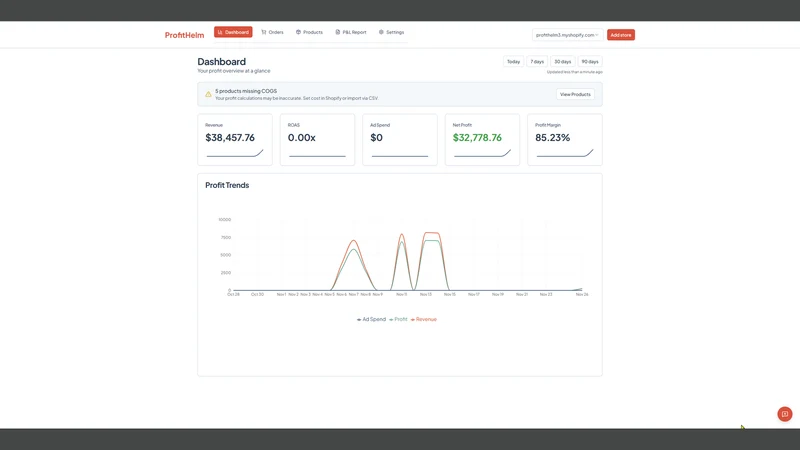
Task: Switch to the P&L Report tab
Action: (351, 32)
